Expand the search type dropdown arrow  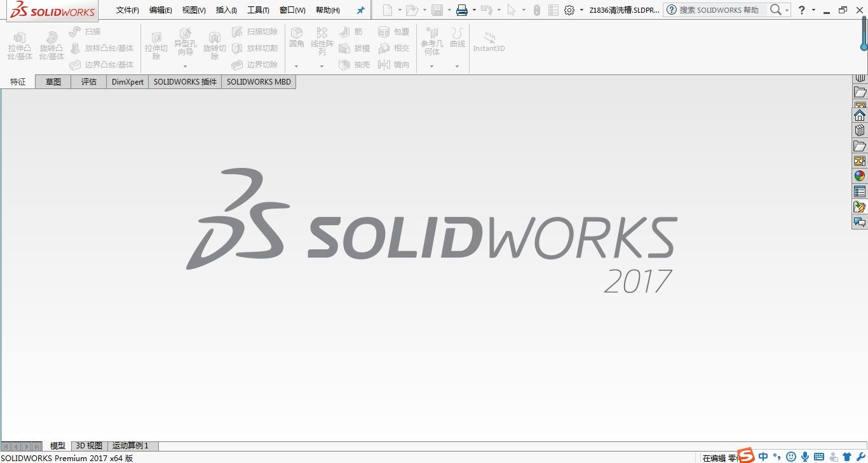(787, 10)
